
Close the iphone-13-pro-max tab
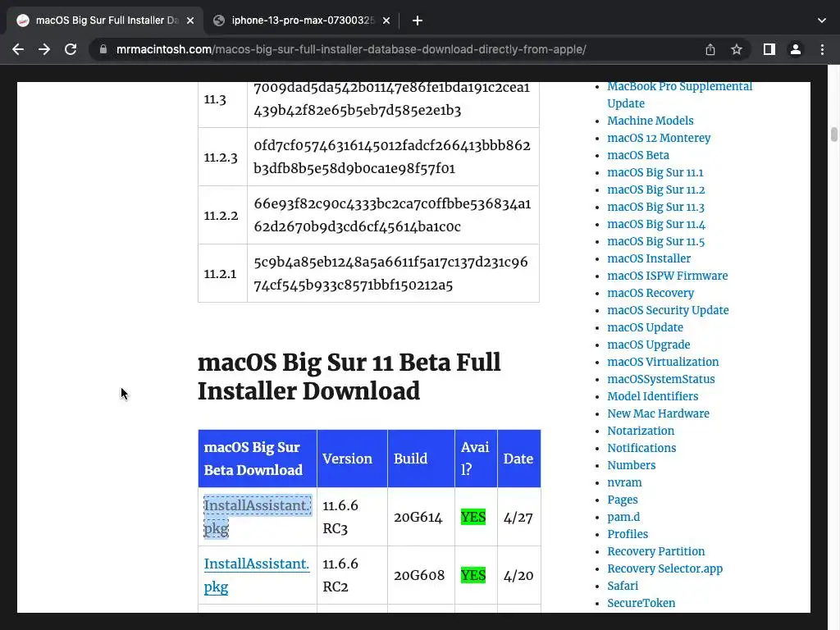click(386, 21)
